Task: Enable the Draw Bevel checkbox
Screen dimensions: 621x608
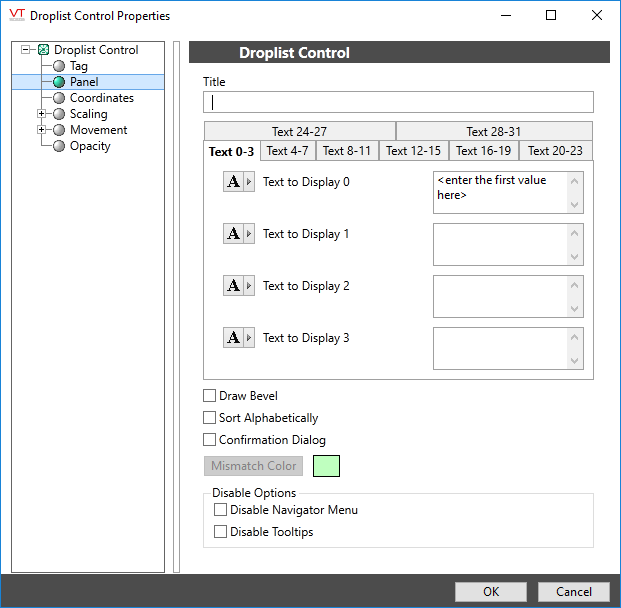Action: 210,396
